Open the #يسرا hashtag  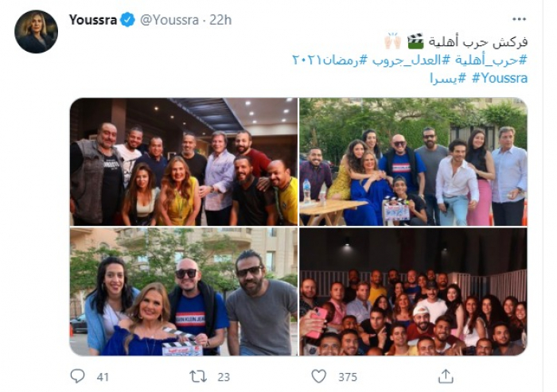[448, 78]
